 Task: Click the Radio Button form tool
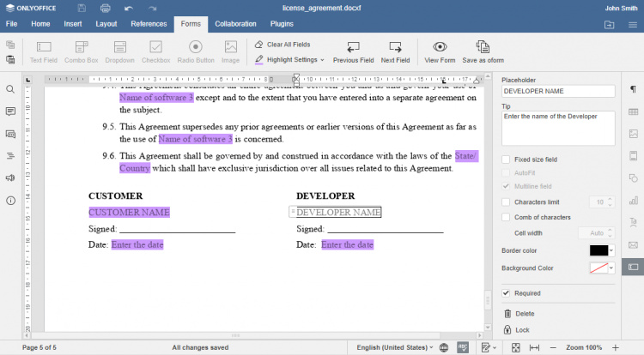196,51
